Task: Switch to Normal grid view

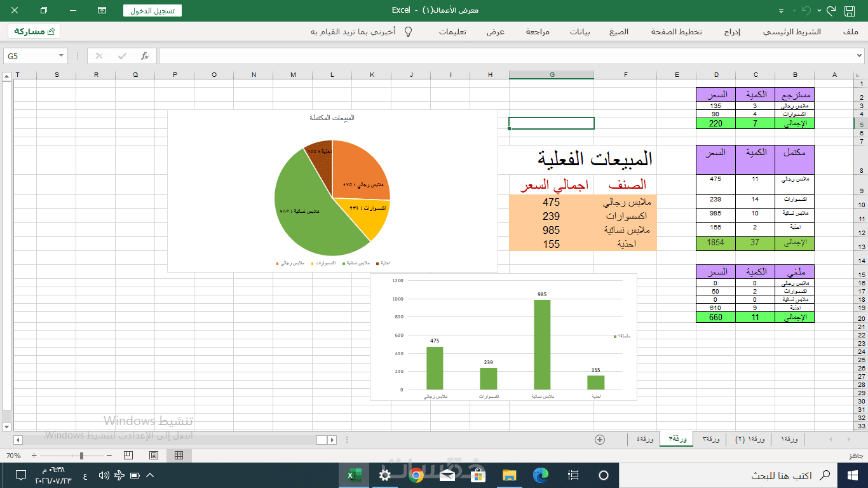Action: point(179,455)
